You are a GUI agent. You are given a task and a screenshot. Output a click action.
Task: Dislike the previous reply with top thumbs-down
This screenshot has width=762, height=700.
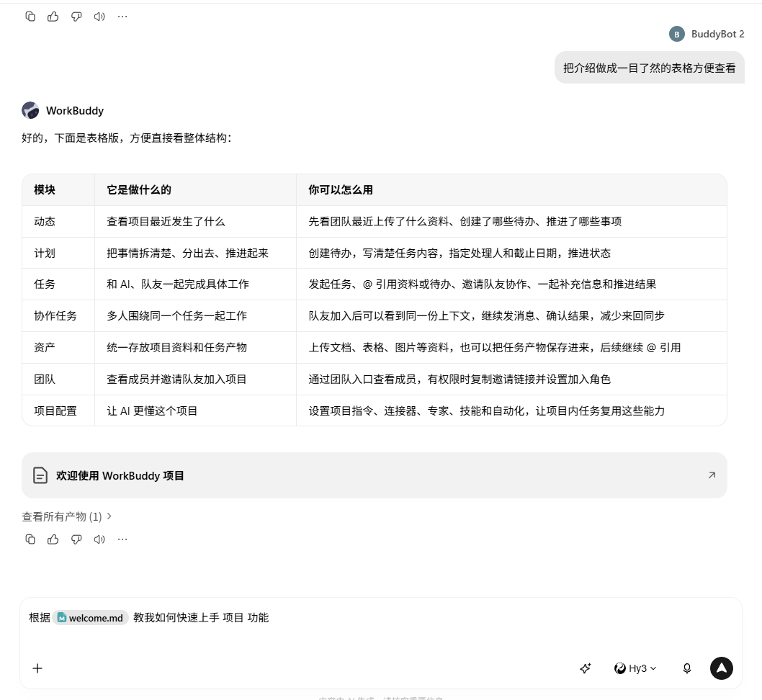pos(76,17)
